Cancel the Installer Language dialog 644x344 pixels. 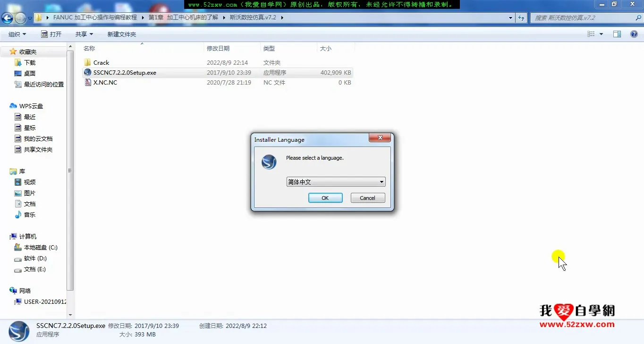pos(367,198)
